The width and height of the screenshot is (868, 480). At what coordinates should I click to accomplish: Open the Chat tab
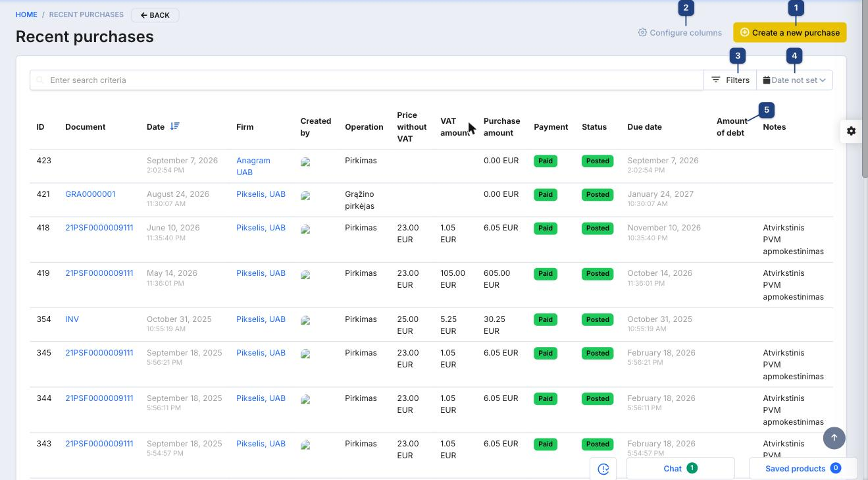[x=680, y=468]
